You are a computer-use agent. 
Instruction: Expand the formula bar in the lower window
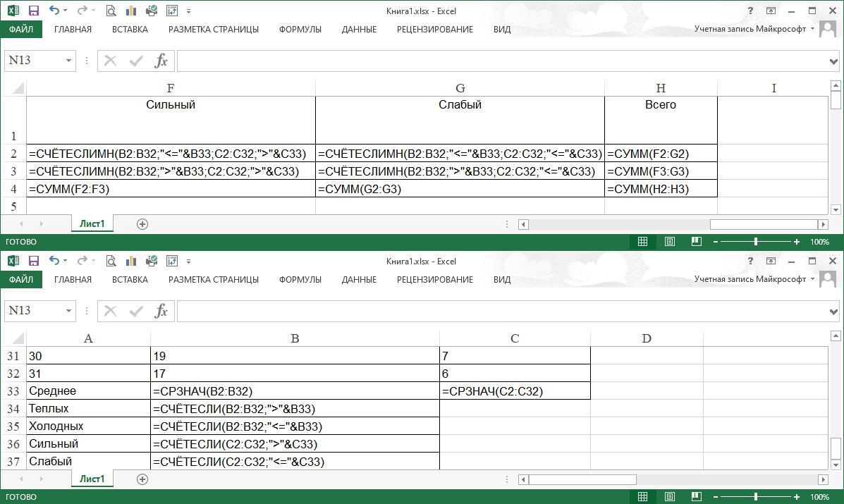(x=833, y=312)
